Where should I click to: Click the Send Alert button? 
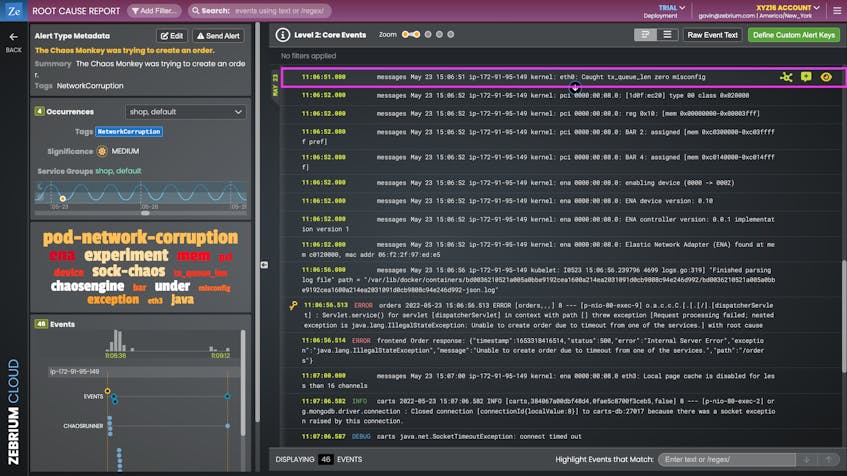pos(218,36)
